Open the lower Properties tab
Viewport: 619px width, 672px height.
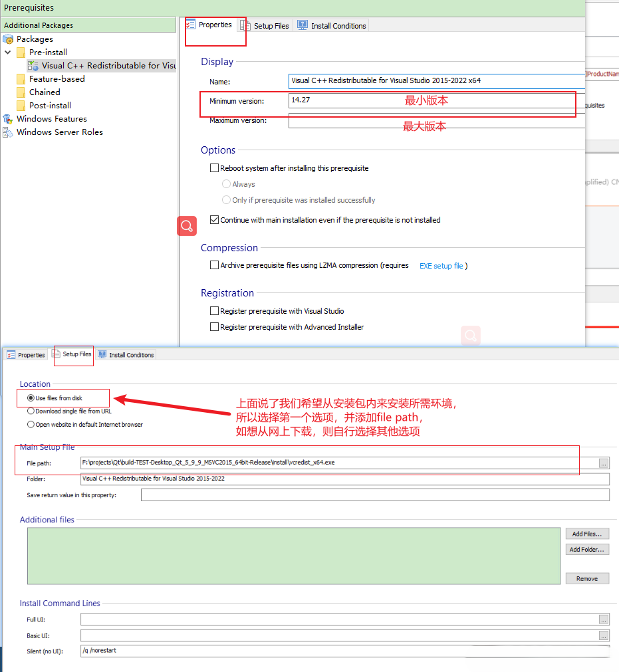(26, 355)
